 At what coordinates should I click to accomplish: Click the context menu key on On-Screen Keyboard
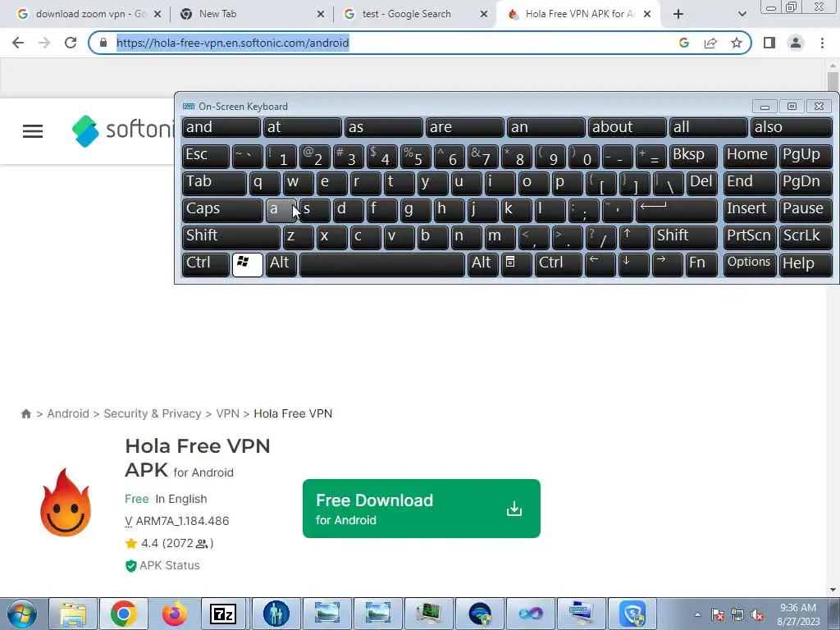coord(517,263)
